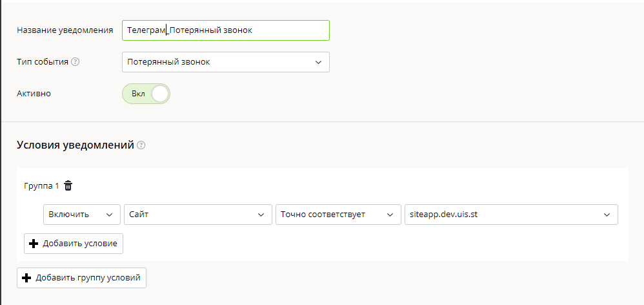Image resolution: width=644 pixels, height=305 pixels.
Task: Click the Условия уведомлений heading text
Action: (x=75, y=145)
